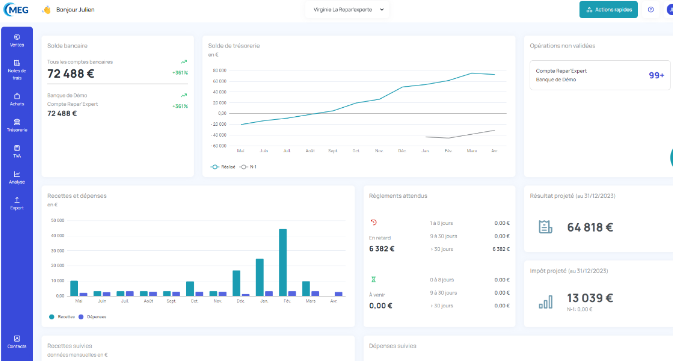Click the Résultat projeté 64 818 € card
This screenshot has width=673, height=361.
click(x=598, y=219)
